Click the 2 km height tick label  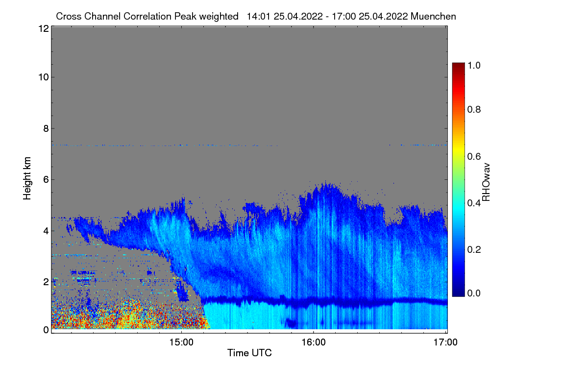(x=46, y=281)
